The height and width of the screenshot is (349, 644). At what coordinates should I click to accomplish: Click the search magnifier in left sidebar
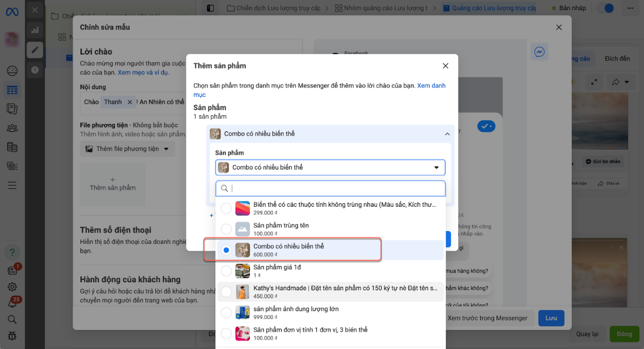pos(12,319)
